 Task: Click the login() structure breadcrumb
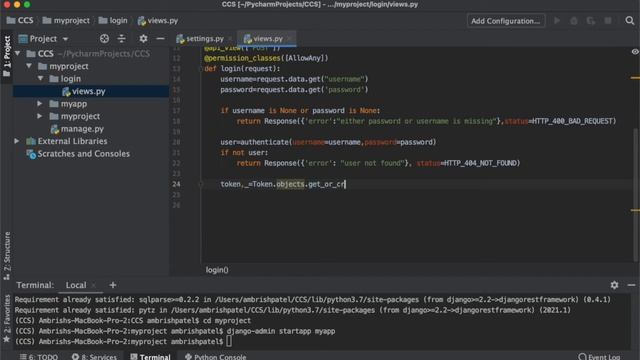click(x=217, y=270)
